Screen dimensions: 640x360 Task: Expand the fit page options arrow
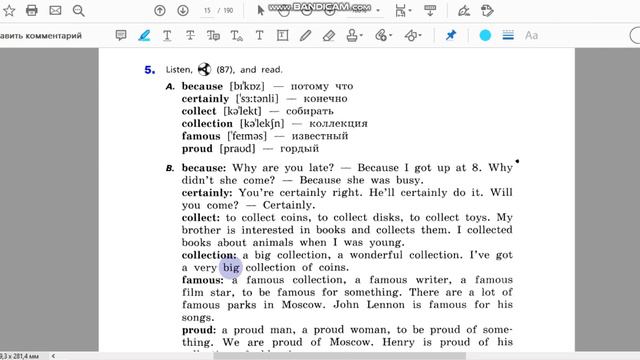pos(410,11)
